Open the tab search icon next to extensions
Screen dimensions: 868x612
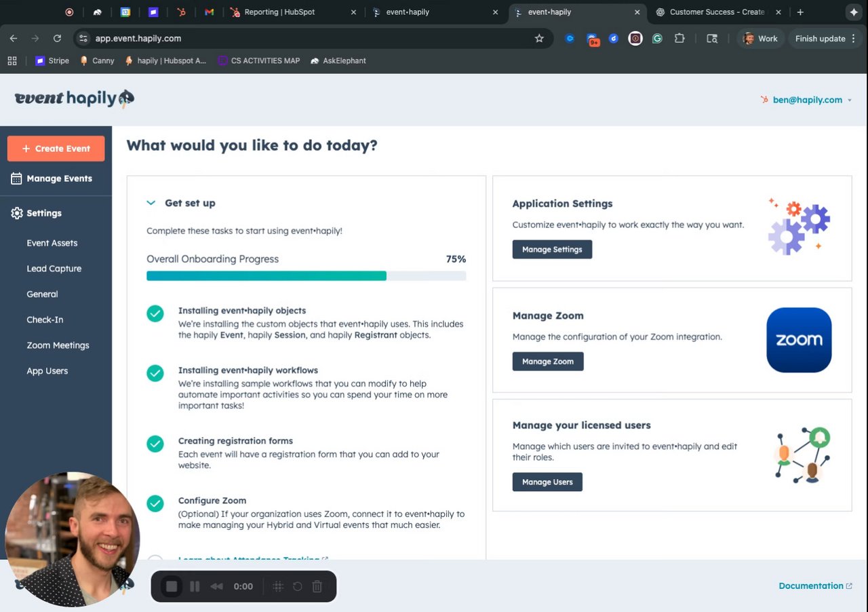tap(712, 39)
